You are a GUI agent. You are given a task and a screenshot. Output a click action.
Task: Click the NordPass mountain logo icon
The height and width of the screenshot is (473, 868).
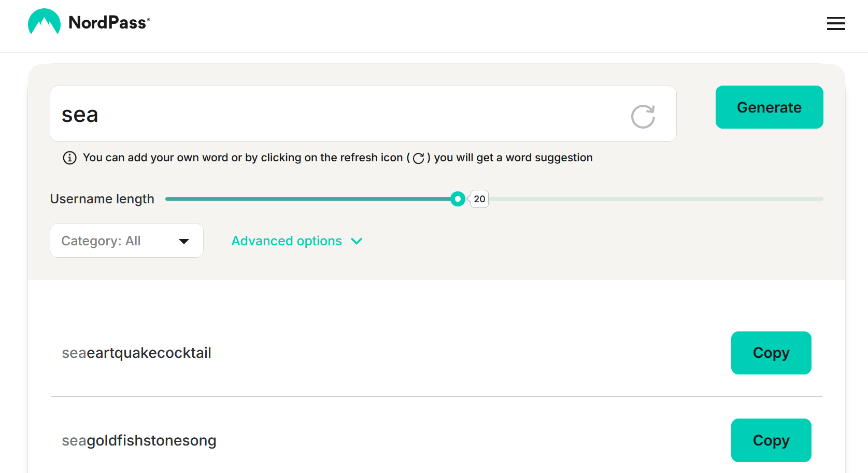(44, 22)
